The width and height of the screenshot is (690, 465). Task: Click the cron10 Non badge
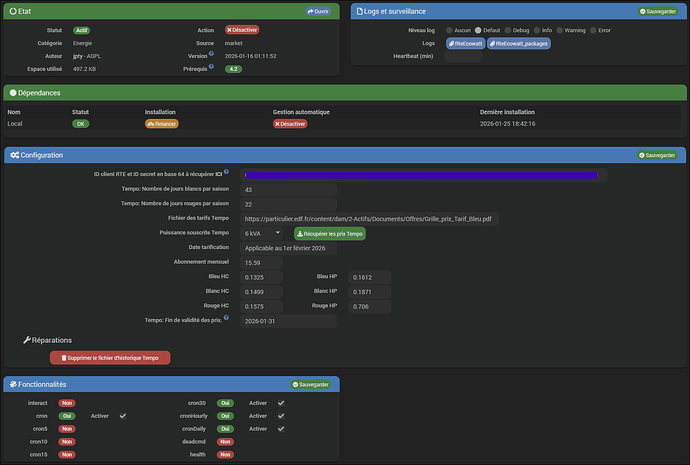[67, 442]
